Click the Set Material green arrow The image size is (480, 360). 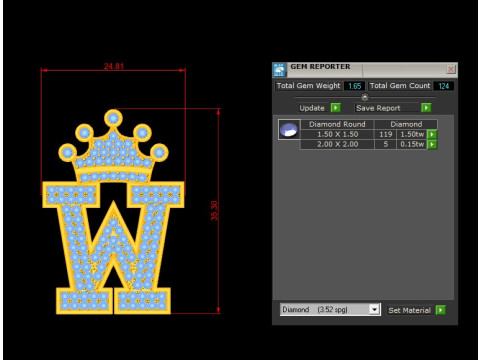(x=440, y=310)
